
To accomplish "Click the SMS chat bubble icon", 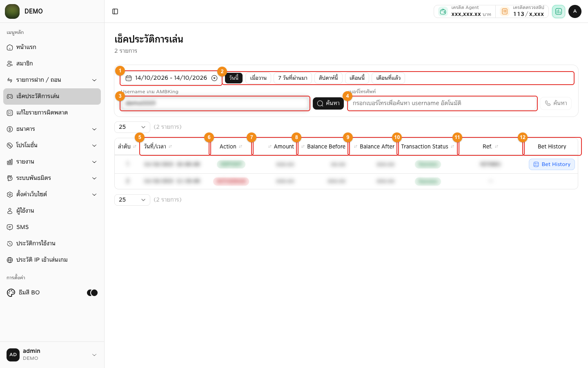I will click(x=10, y=227).
